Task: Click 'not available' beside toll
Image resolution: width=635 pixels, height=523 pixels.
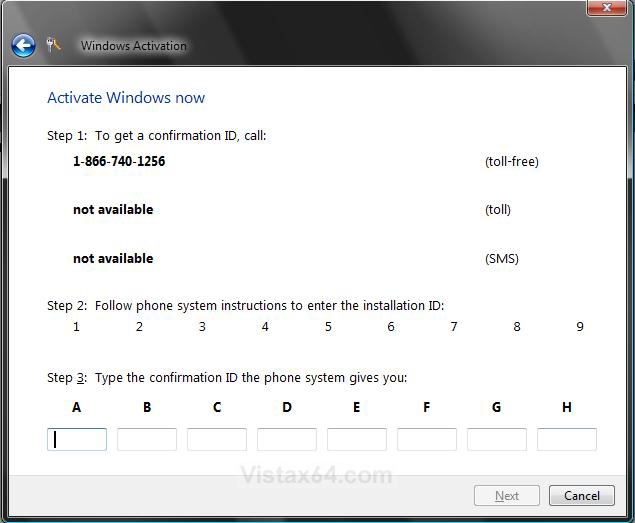Action: (113, 209)
